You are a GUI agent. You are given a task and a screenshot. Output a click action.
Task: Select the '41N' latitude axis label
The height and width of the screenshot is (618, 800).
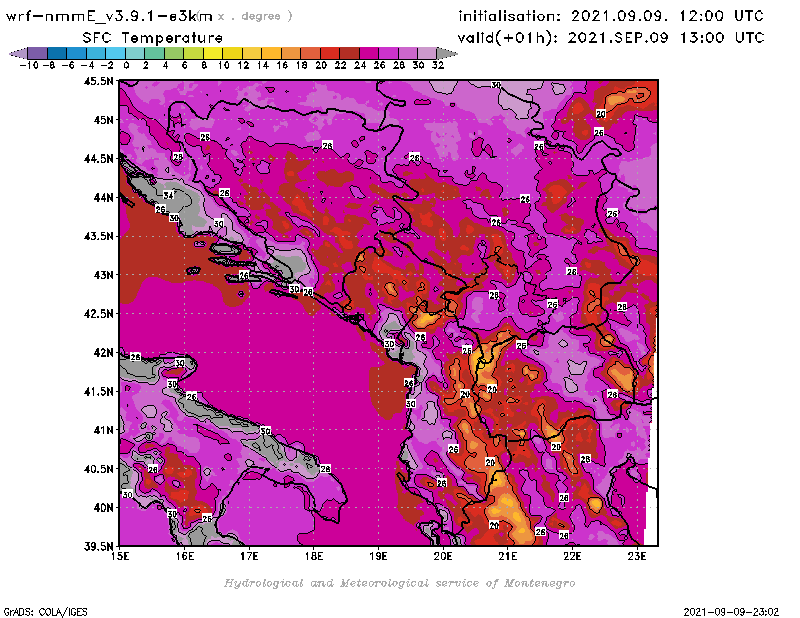pos(103,430)
